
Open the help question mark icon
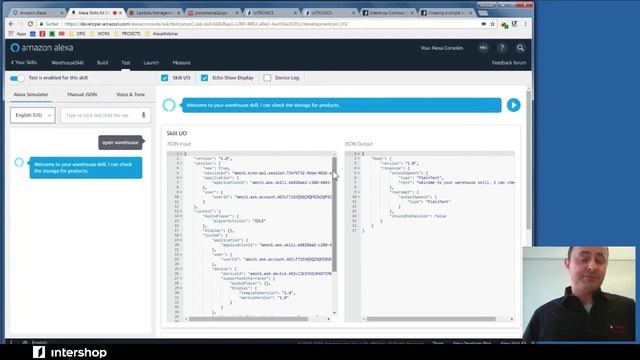[x=502, y=48]
